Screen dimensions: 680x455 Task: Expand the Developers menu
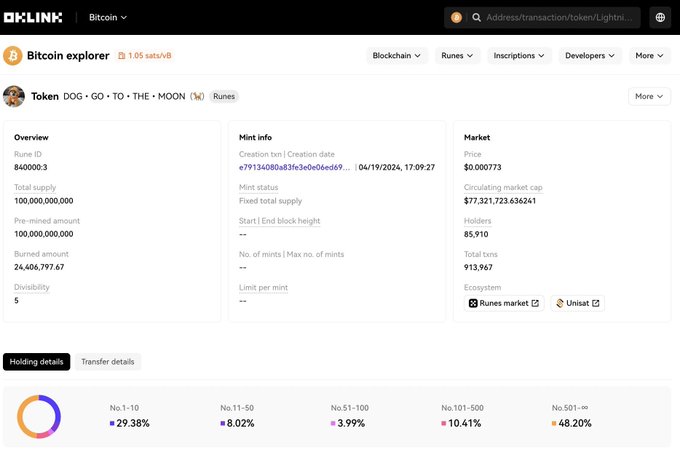(590, 56)
